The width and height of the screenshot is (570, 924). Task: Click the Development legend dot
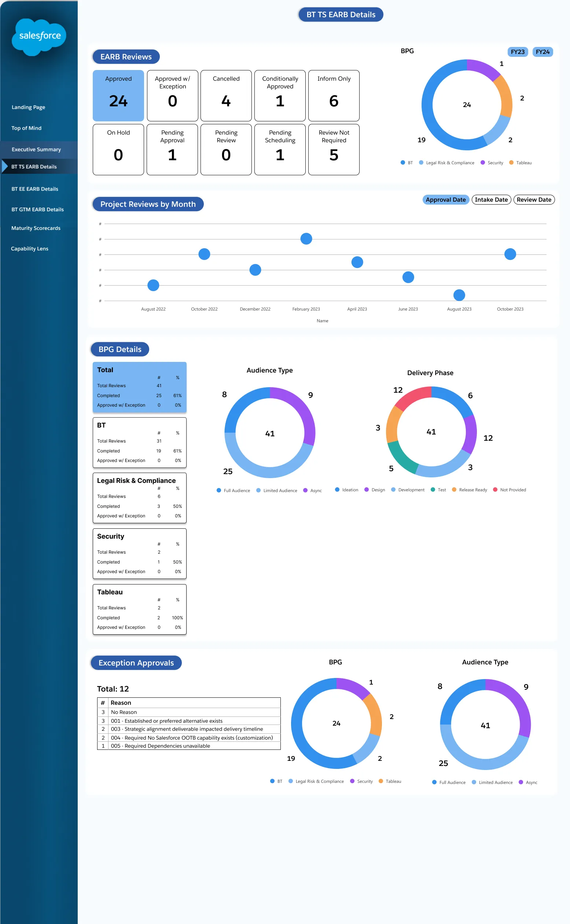click(x=393, y=489)
